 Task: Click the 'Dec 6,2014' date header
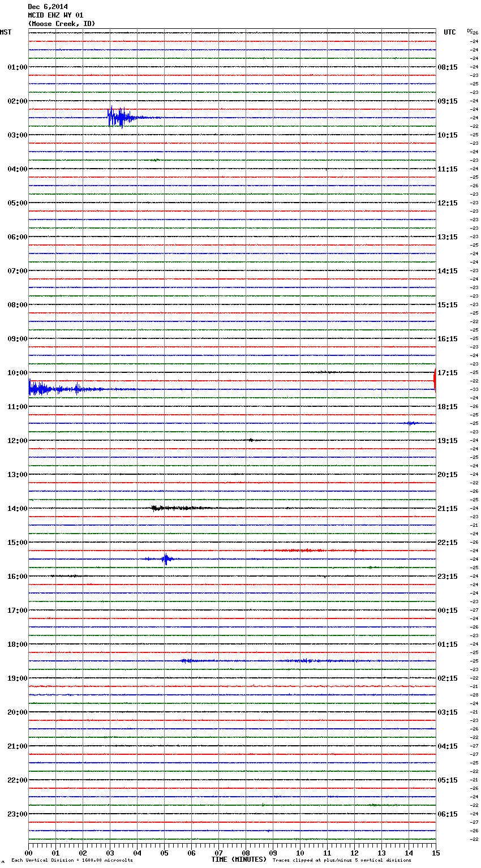(48, 7)
